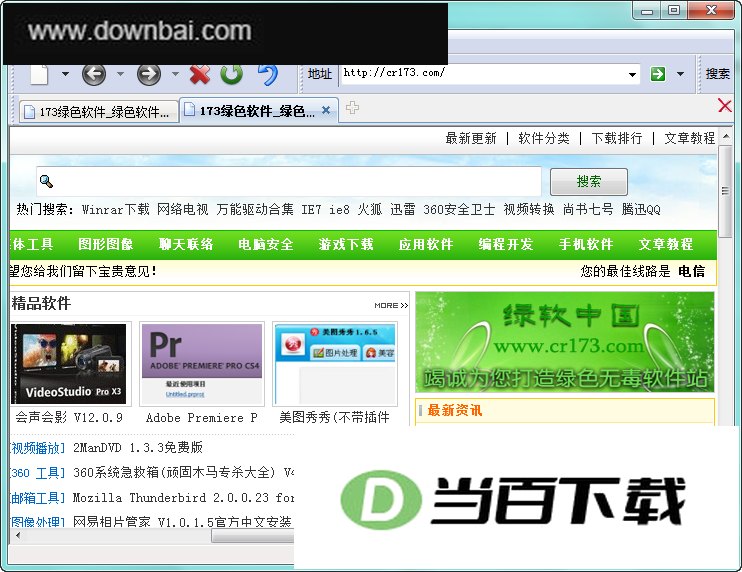Open the forward history dropdown arrow
742x572 pixels.
coord(175,74)
